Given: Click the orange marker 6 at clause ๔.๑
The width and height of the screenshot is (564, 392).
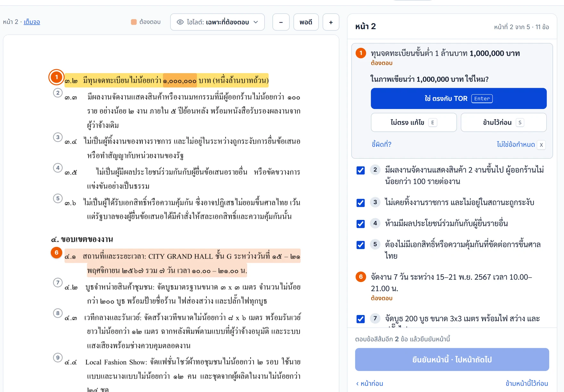Looking at the screenshot, I should [x=56, y=253].
